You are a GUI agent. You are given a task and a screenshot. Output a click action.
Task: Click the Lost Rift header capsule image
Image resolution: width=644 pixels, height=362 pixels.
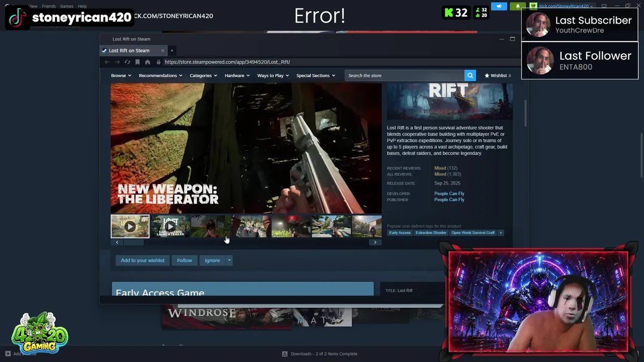click(450, 102)
